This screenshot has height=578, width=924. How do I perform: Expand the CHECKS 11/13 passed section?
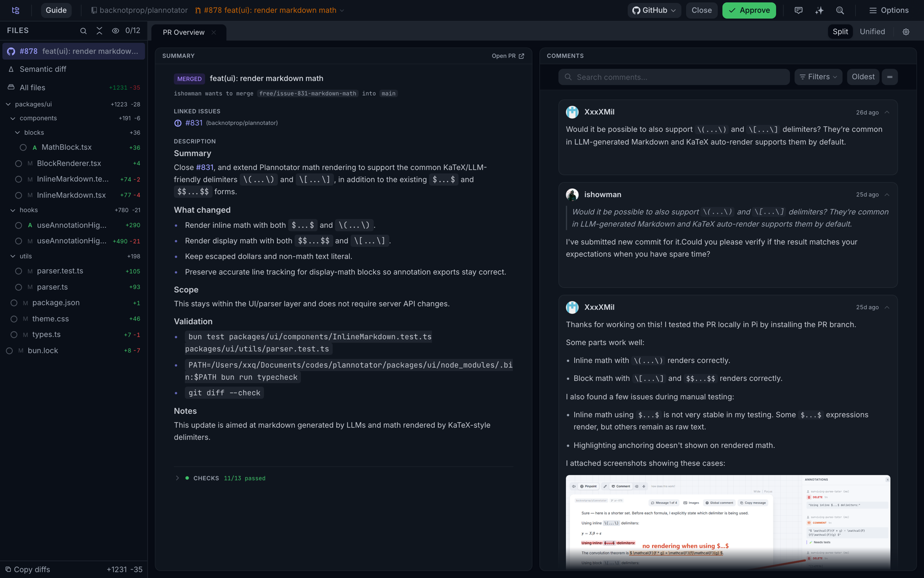(177, 478)
